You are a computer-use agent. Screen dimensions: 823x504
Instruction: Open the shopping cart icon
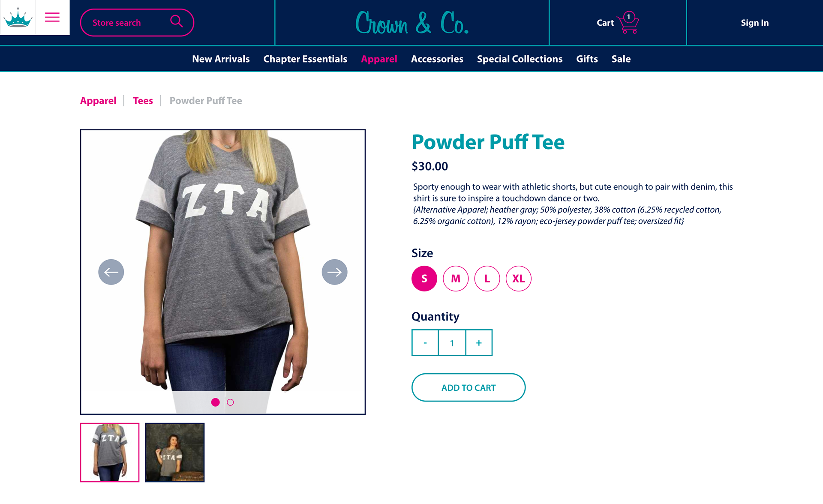628,23
